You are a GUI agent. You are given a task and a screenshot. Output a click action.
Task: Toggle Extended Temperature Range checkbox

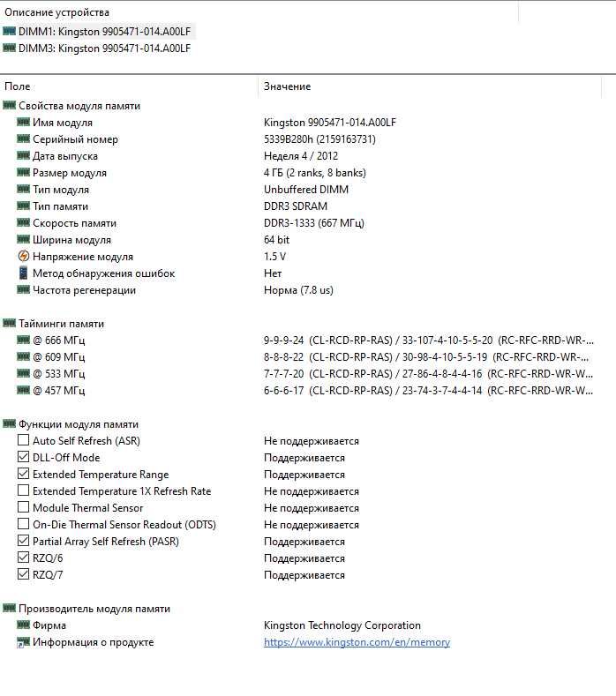23,474
